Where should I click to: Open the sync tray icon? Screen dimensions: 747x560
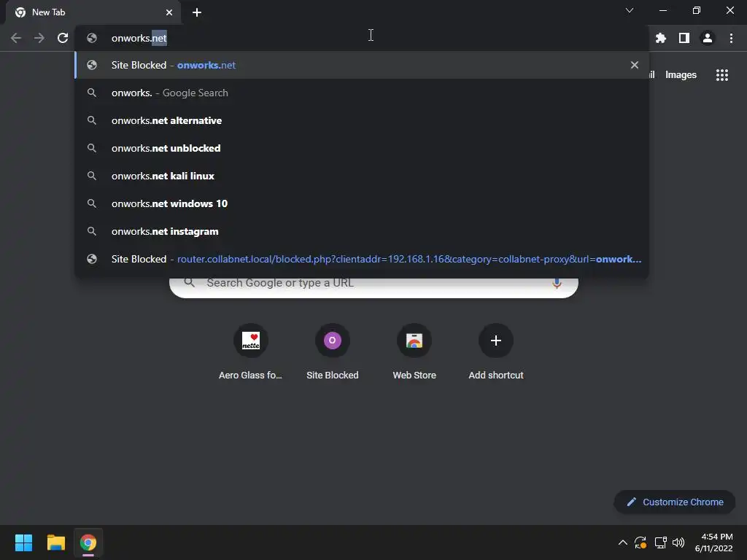640,542
